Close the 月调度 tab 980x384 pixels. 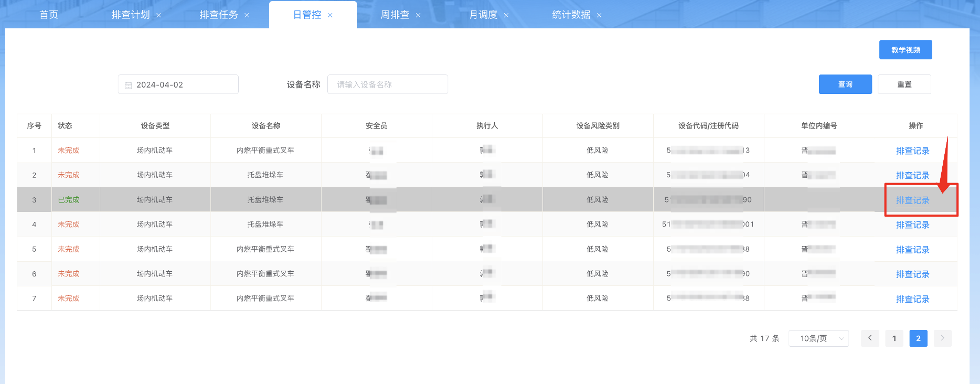pyautogui.click(x=506, y=15)
